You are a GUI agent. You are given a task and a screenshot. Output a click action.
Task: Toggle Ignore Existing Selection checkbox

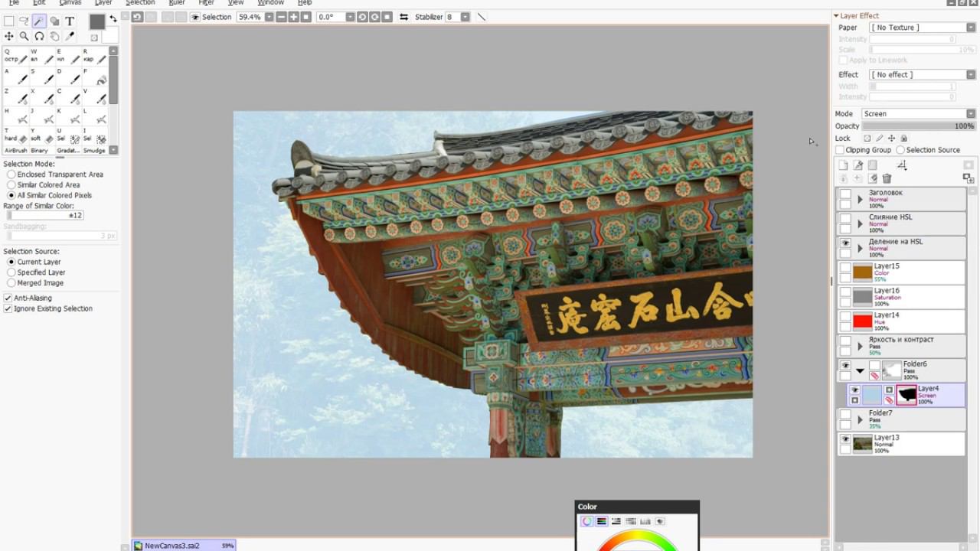click(8, 309)
